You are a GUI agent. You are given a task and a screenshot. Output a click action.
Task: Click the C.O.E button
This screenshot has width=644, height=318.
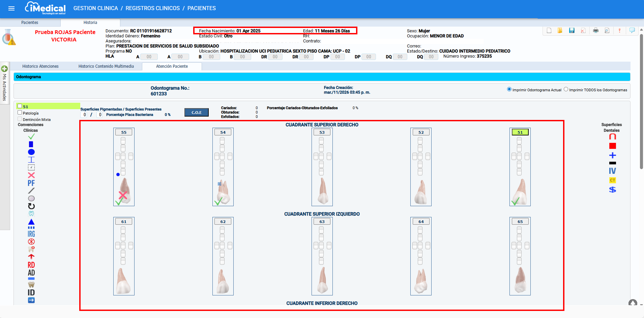click(197, 113)
